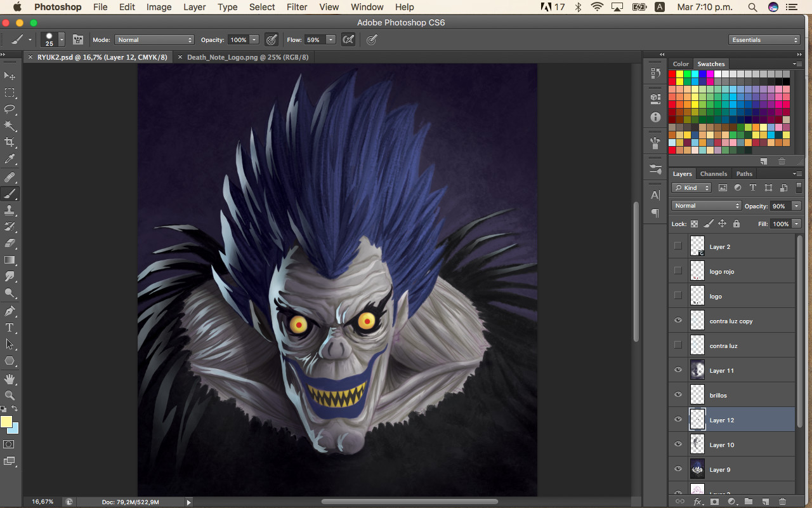Select the Pen tool

[x=10, y=311]
